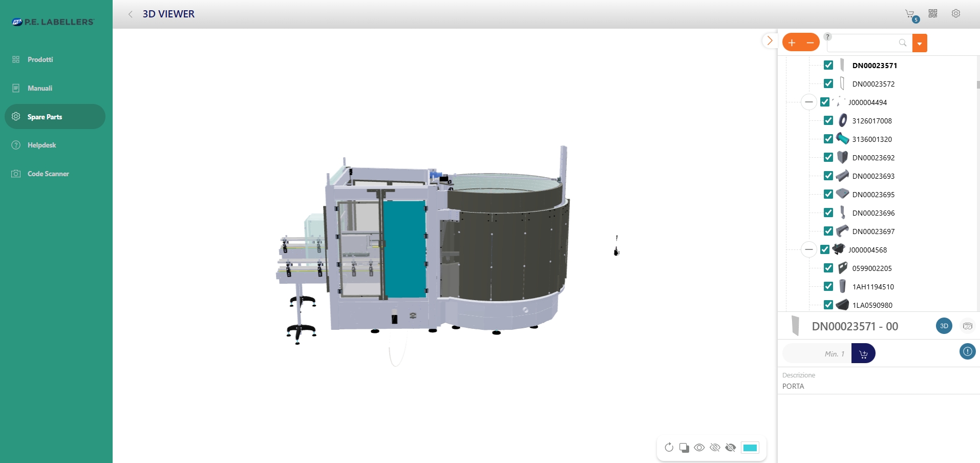Click the blue 3D button for DN00023571
Image resolution: width=980 pixels, height=463 pixels.
coord(944,326)
